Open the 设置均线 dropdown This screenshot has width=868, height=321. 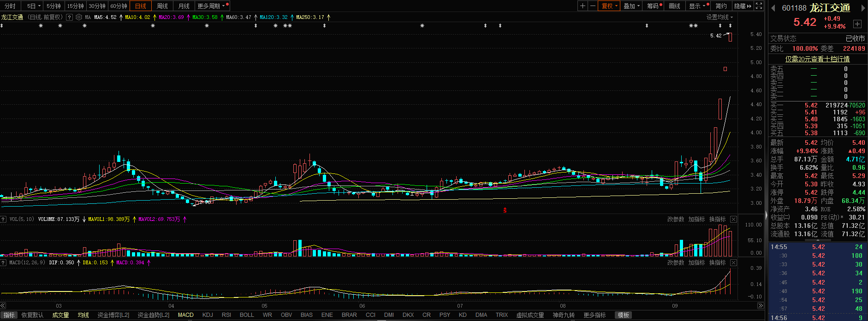[719, 17]
